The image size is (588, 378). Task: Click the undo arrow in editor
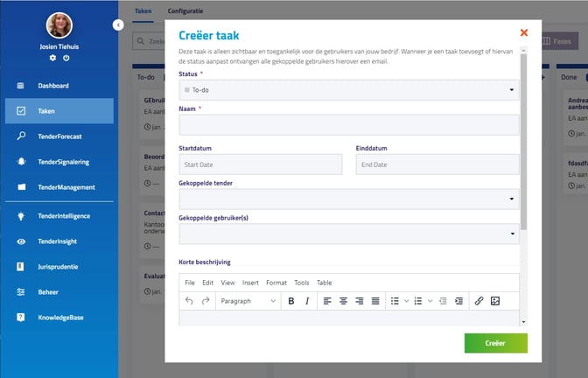tap(189, 301)
